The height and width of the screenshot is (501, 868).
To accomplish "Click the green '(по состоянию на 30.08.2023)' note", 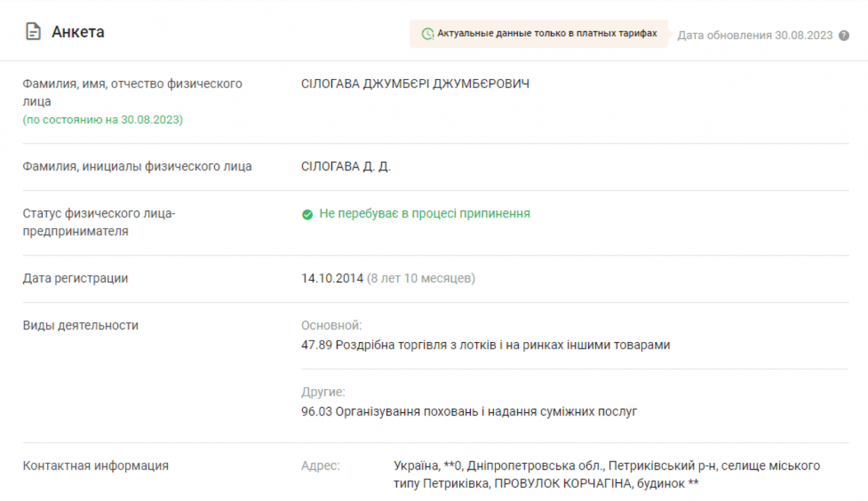I will [x=103, y=119].
